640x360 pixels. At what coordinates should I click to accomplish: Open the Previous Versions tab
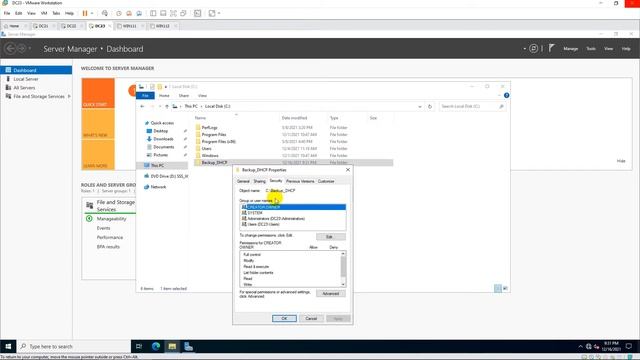click(x=300, y=181)
